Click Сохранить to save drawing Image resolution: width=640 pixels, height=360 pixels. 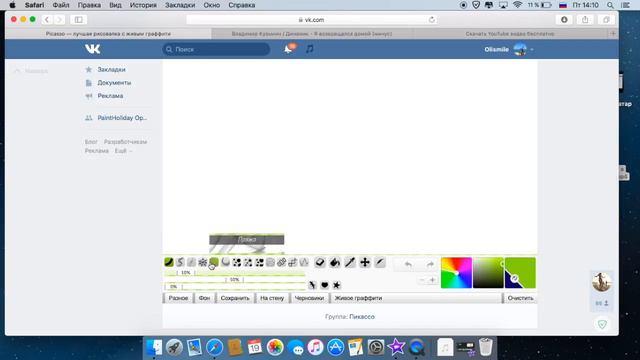[235, 298]
